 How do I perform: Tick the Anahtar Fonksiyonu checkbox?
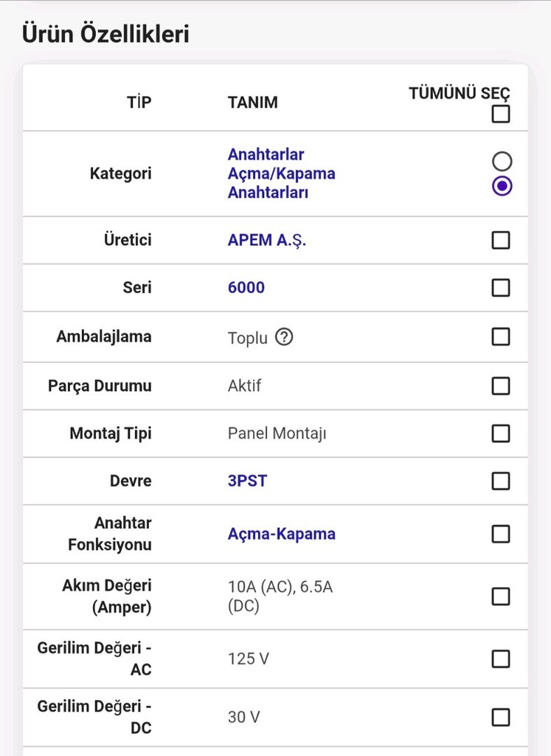(x=501, y=534)
